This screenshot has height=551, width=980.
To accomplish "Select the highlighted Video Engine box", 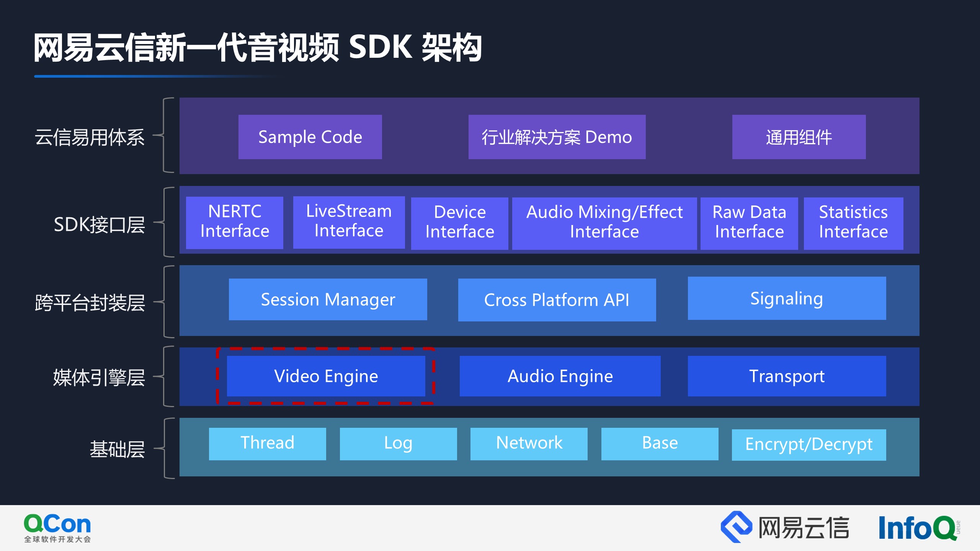I will (326, 376).
